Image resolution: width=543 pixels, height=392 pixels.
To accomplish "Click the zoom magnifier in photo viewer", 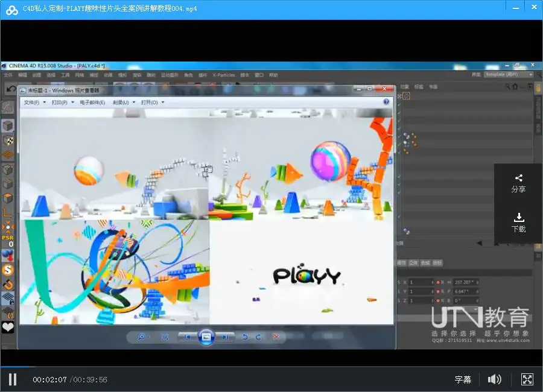I will 142,337.
